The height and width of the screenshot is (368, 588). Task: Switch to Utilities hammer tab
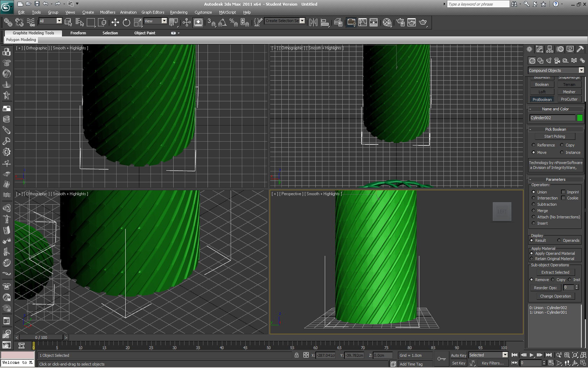(x=580, y=49)
